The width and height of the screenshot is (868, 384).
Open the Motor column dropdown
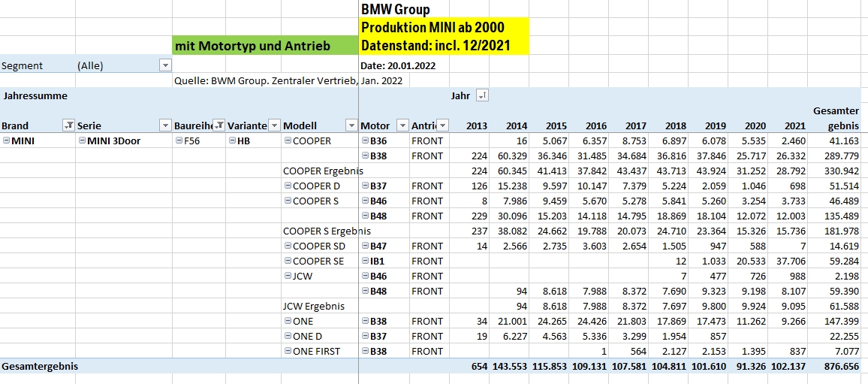(x=402, y=125)
